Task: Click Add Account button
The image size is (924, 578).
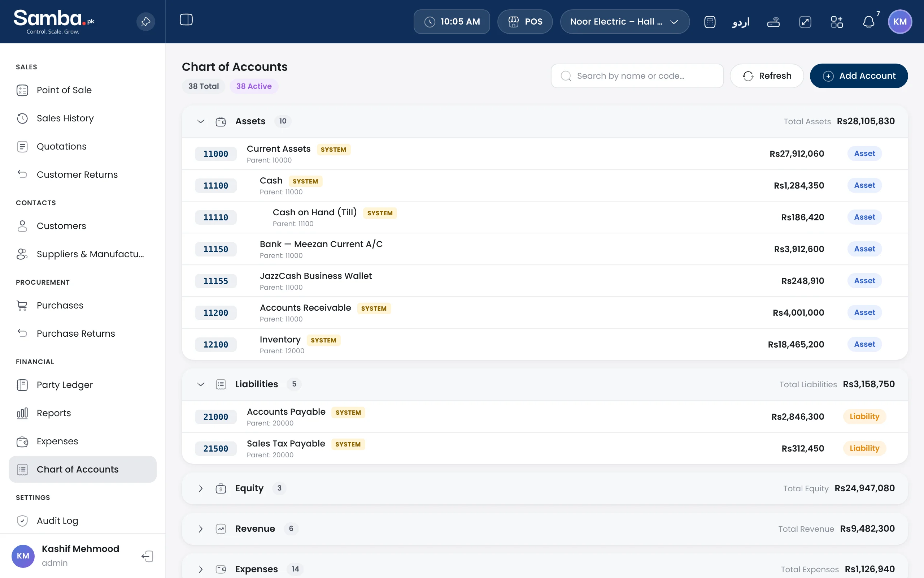Action: pos(859,76)
